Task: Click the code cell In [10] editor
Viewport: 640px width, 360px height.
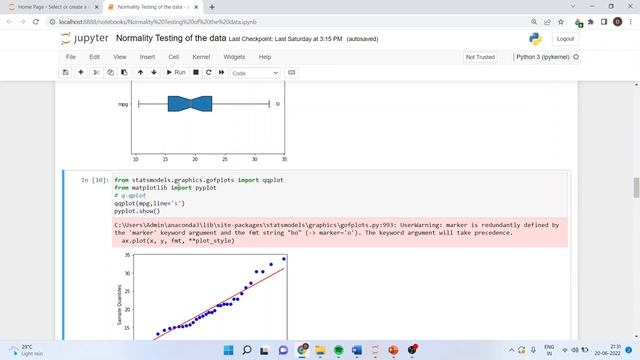Action: click(x=340, y=195)
